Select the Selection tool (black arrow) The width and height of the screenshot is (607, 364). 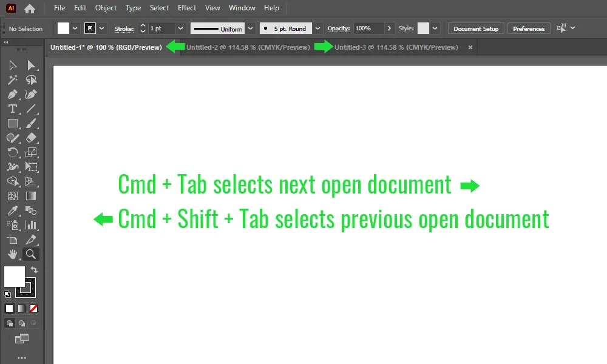pos(12,66)
